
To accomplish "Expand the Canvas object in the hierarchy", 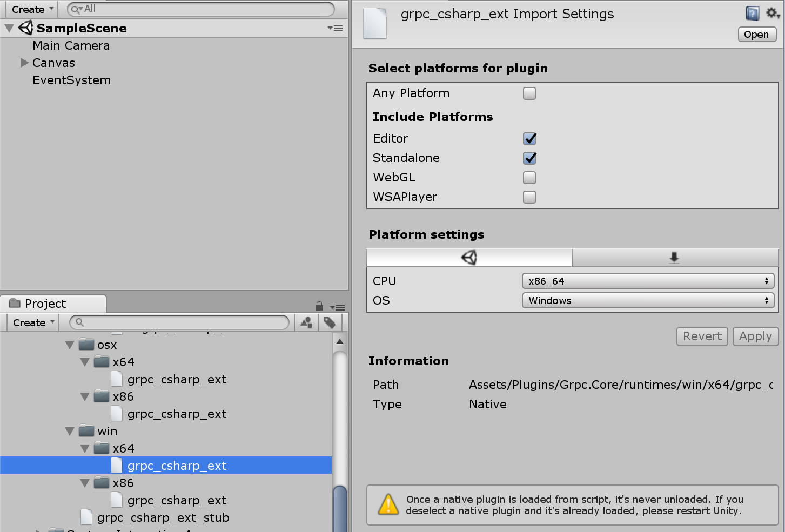I will [x=24, y=63].
